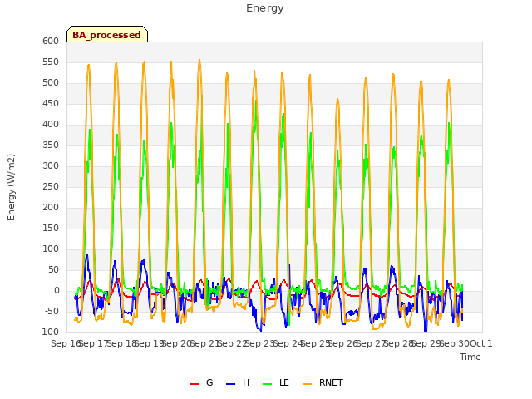Click the orange RNET legend swatch
The width and height of the screenshot is (532, 399).
307,384
